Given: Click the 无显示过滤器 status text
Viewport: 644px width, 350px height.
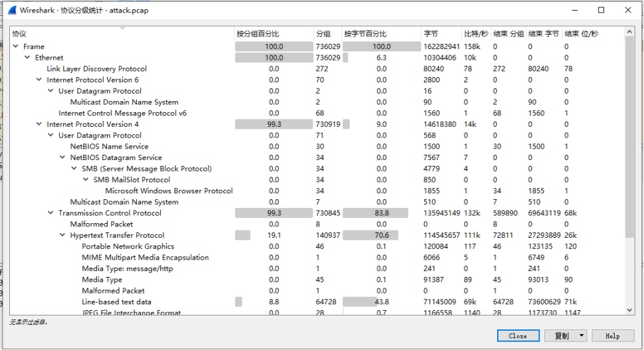Looking at the screenshot, I should click(x=28, y=322).
